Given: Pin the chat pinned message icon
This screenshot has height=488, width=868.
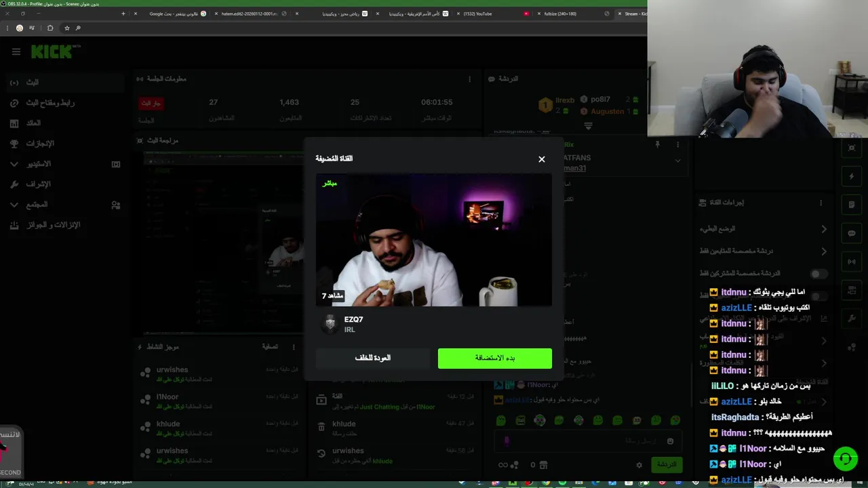Looking at the screenshot, I should (657, 144).
